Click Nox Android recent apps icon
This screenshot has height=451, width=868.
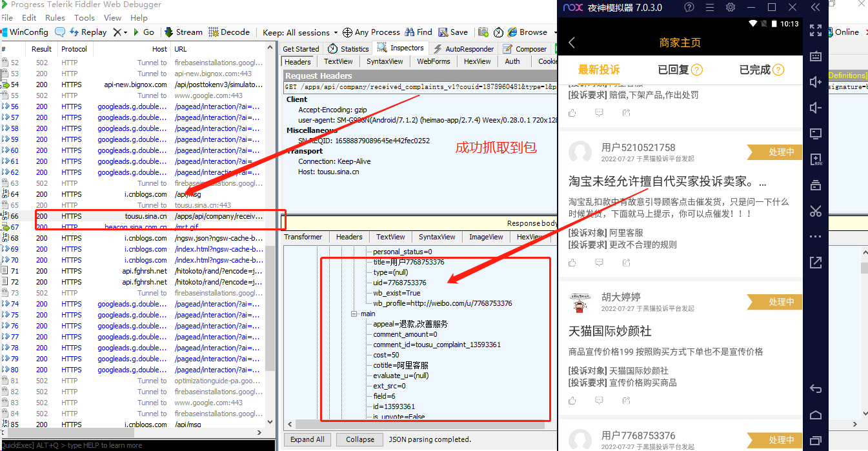816,441
